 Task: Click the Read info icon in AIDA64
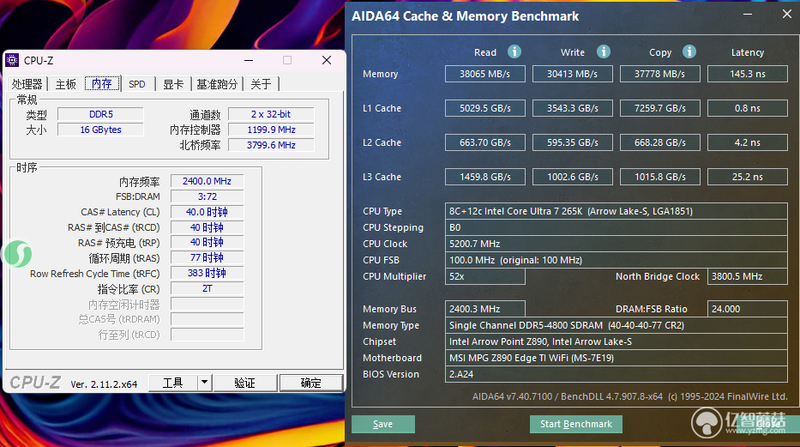tap(514, 52)
